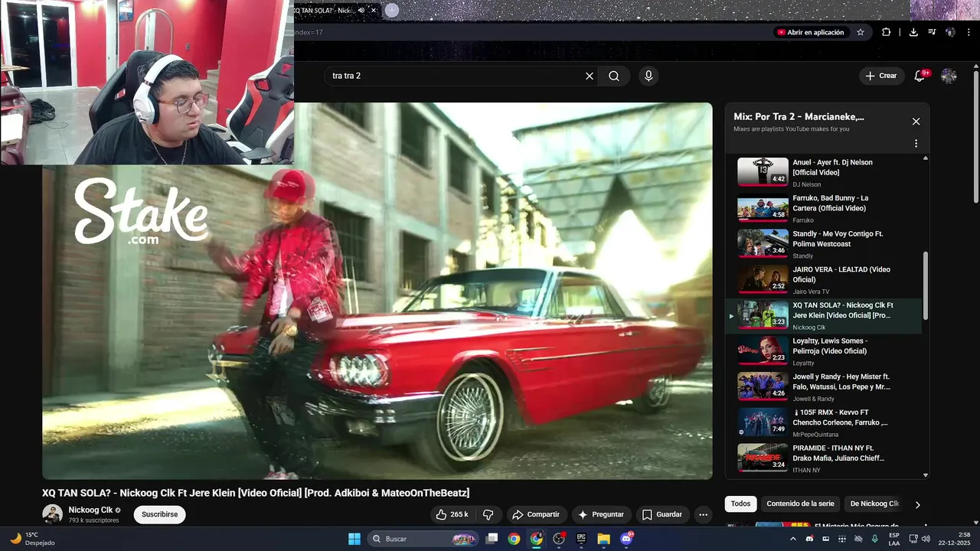Show hidden system tray icons
The width and height of the screenshot is (980, 551).
792,539
